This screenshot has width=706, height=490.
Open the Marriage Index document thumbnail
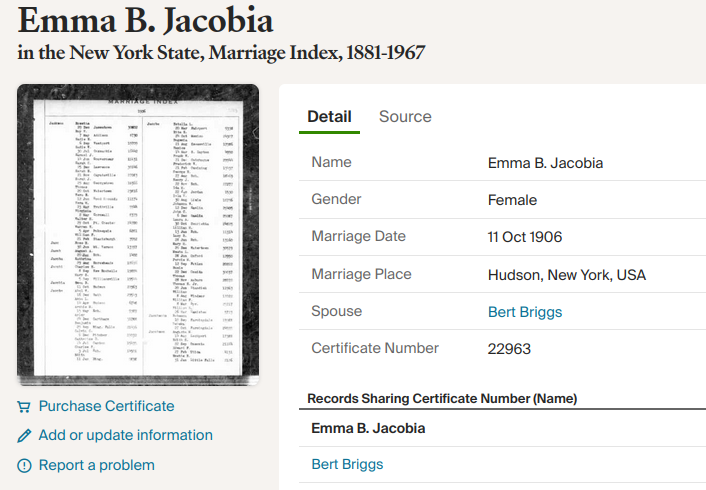[x=138, y=235]
